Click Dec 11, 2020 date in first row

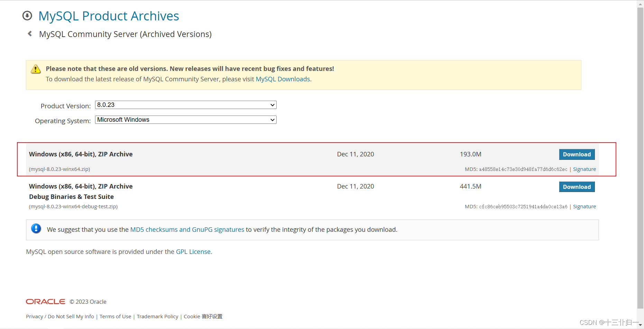point(356,154)
